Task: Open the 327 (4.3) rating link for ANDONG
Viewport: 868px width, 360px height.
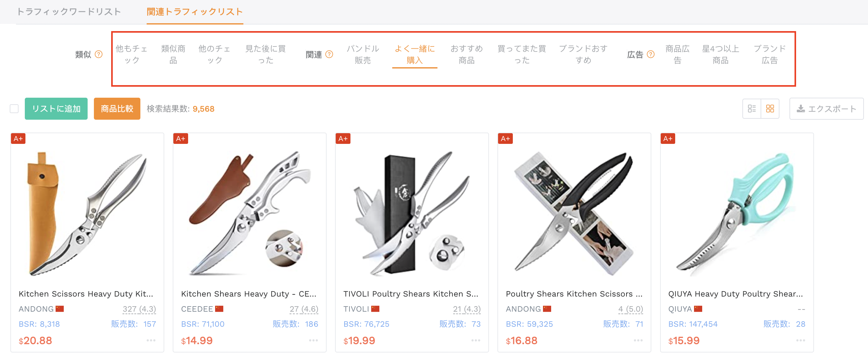Action: pyautogui.click(x=139, y=309)
